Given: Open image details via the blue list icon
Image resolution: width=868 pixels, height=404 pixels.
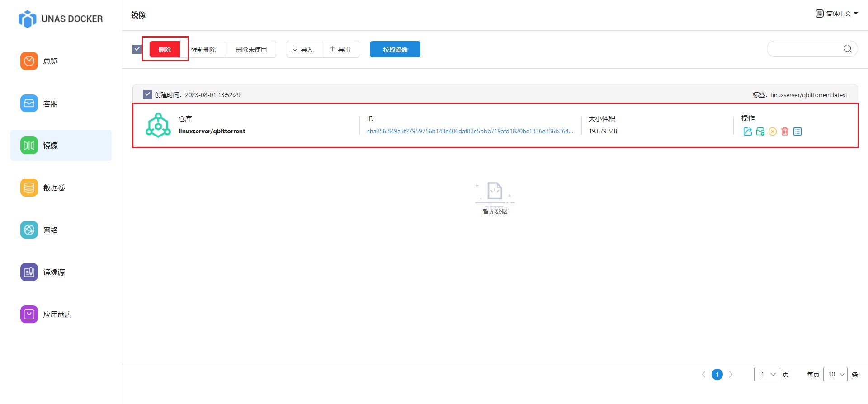Looking at the screenshot, I should 797,132.
